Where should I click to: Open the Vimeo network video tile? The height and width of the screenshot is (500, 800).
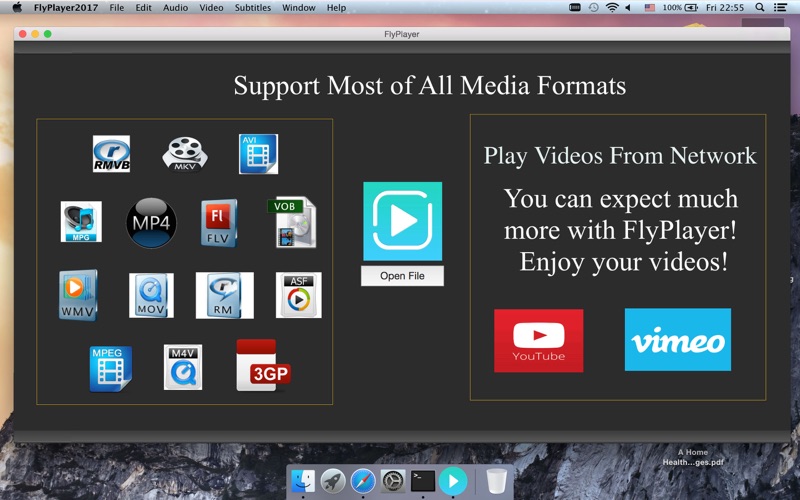pos(678,339)
